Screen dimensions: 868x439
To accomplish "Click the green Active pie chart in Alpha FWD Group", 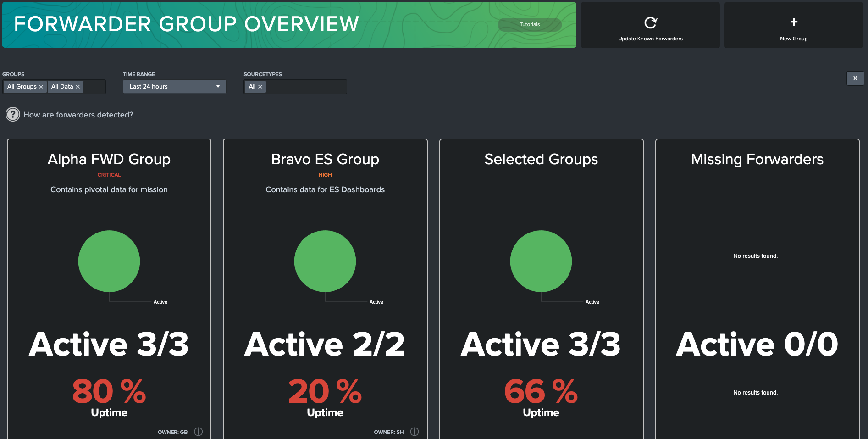I will point(109,261).
